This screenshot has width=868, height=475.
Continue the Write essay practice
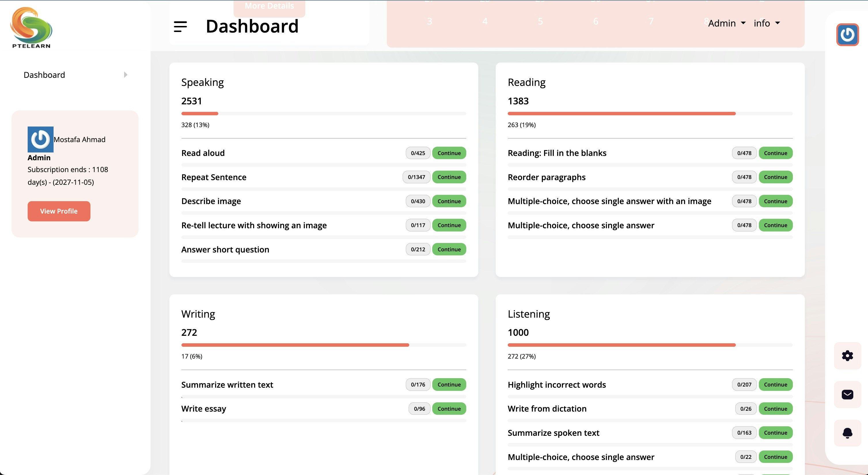(449, 409)
